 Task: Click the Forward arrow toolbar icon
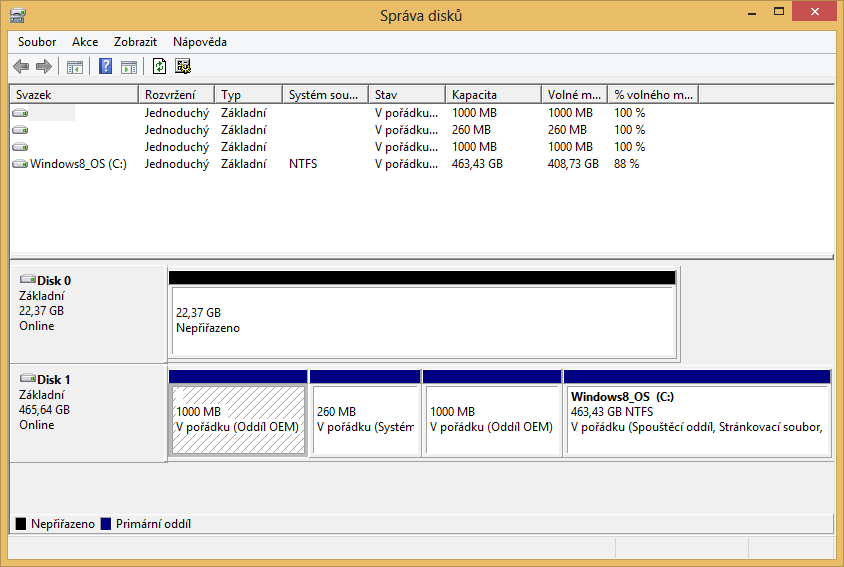tap(43, 67)
